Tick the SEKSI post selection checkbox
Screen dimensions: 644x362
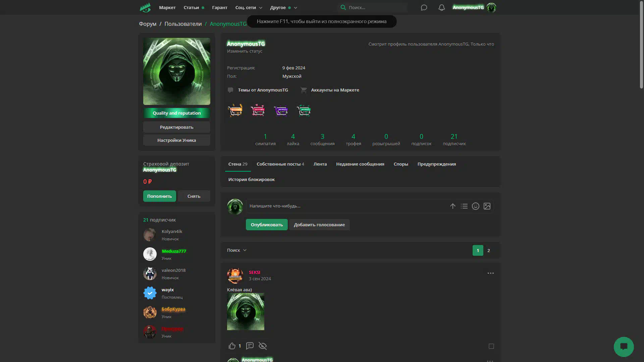point(491,346)
